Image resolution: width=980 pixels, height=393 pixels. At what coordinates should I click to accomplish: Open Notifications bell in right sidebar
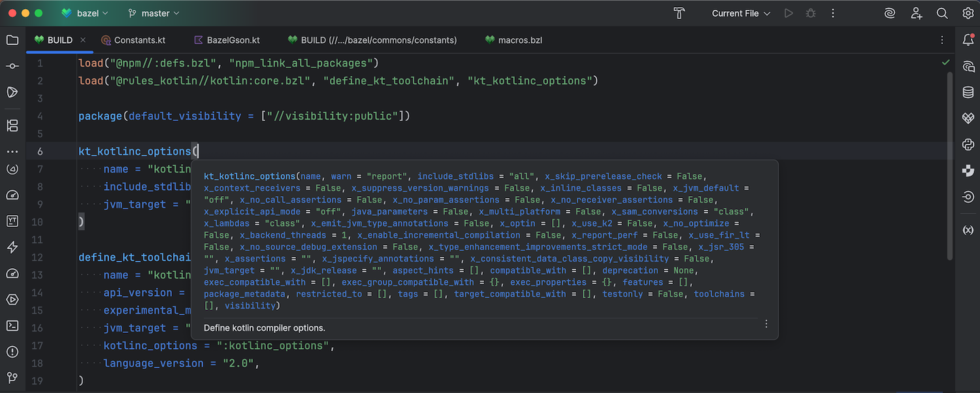tap(968, 40)
